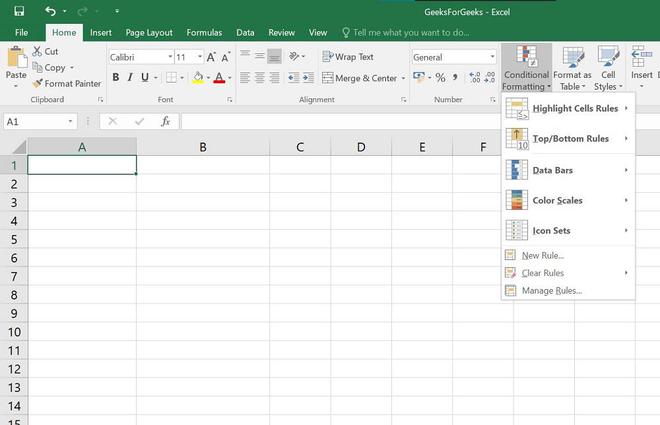The image size is (660, 425).
Task: Click Increase Indent icon
Action: (309, 78)
